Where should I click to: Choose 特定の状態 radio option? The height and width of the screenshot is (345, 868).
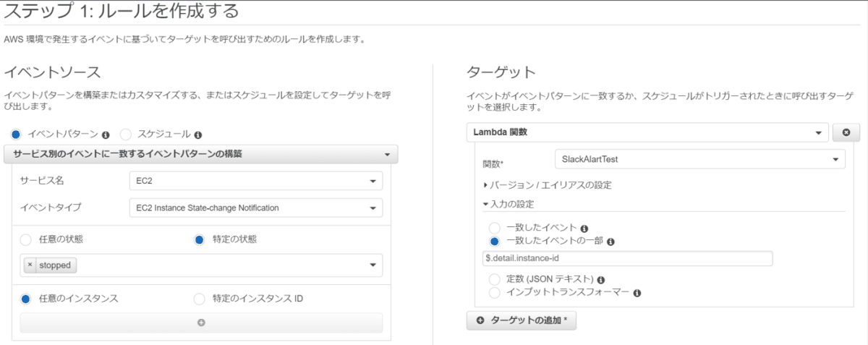[x=200, y=239]
